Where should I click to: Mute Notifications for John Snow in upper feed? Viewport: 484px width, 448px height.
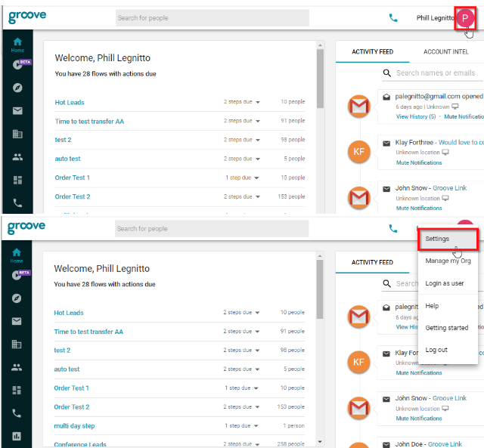coord(419,208)
